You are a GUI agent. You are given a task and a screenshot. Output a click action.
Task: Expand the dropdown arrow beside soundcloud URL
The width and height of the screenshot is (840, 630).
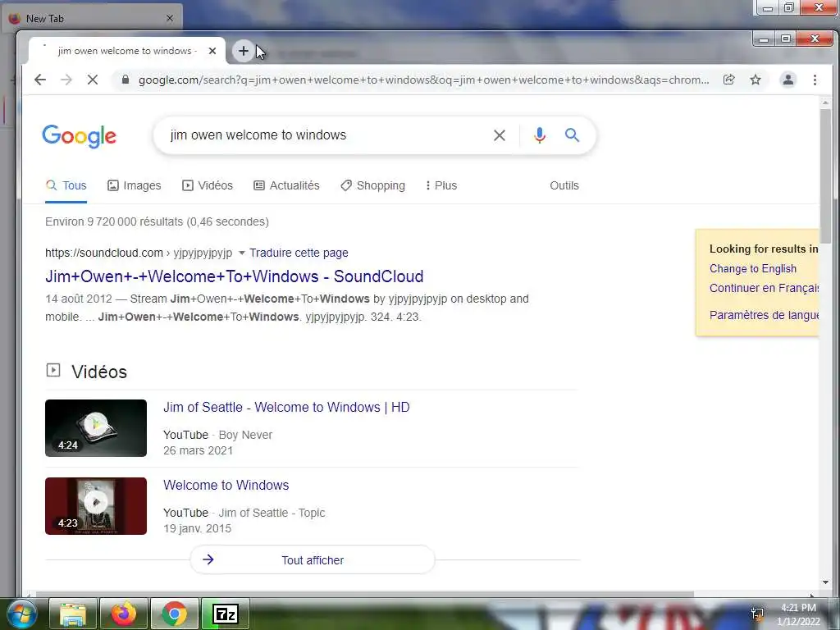(x=242, y=253)
